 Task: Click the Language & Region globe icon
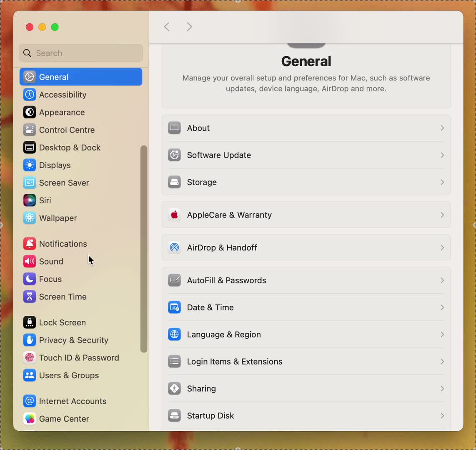tap(174, 335)
